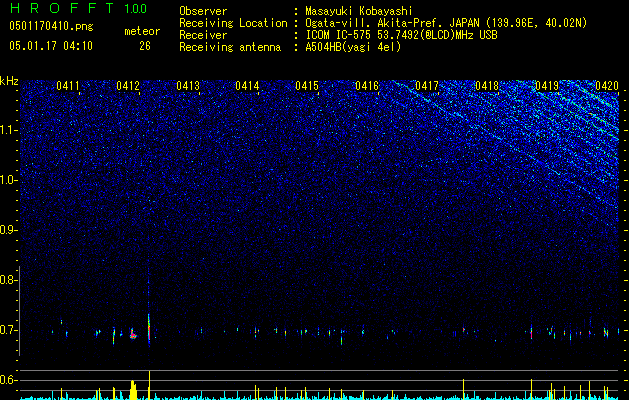Click the 0411 time marker
This screenshot has width=629, height=400.
(x=68, y=86)
